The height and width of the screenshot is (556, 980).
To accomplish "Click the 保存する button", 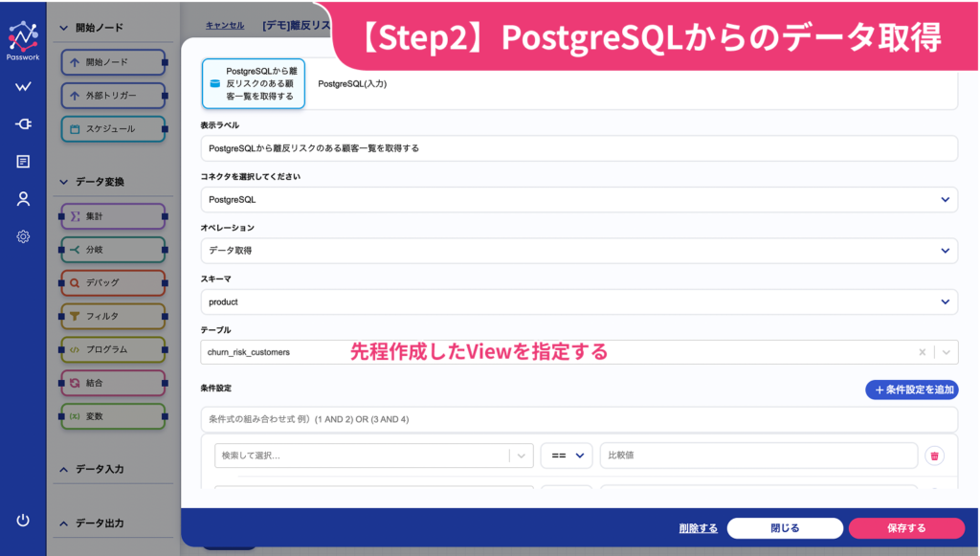I will pyautogui.click(x=906, y=528).
